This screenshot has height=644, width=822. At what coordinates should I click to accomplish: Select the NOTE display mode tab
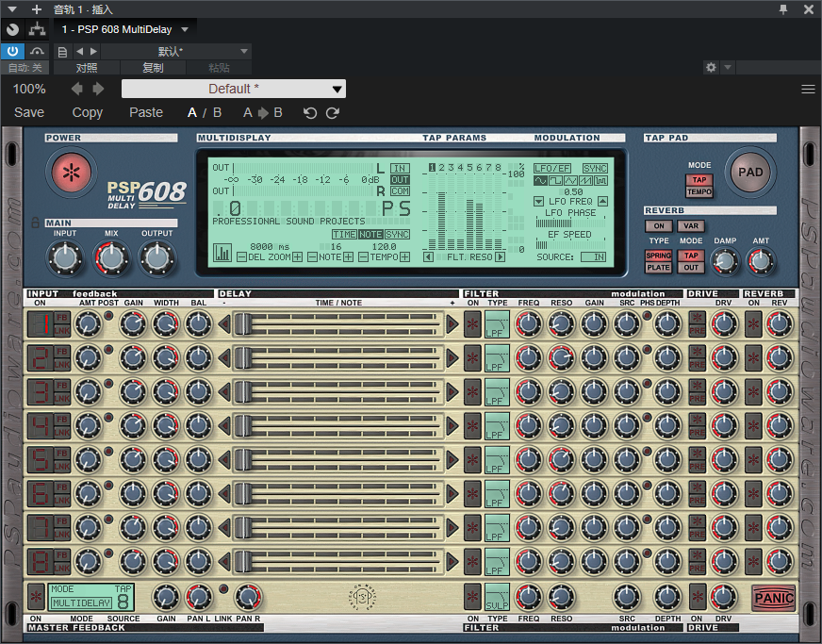point(370,235)
